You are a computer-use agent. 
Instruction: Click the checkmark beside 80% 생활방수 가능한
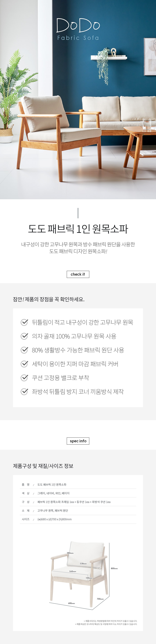24,350
